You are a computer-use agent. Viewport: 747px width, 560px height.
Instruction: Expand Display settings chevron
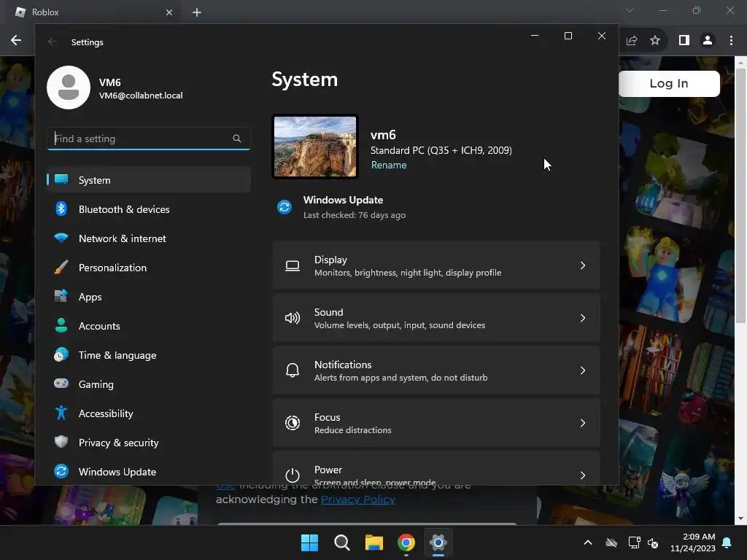coord(583,265)
